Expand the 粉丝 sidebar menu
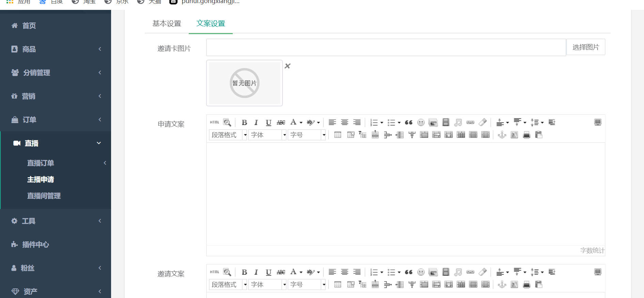The height and width of the screenshot is (298, 644). [x=56, y=268]
